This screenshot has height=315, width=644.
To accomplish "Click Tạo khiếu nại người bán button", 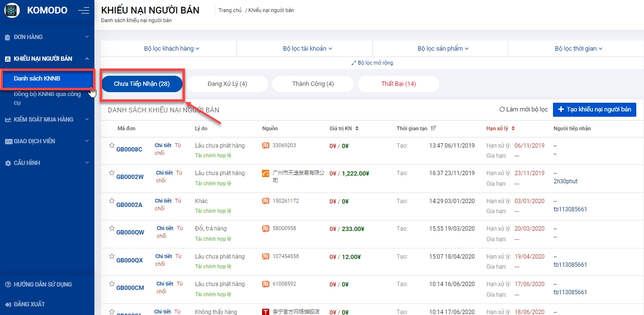I will [x=594, y=110].
